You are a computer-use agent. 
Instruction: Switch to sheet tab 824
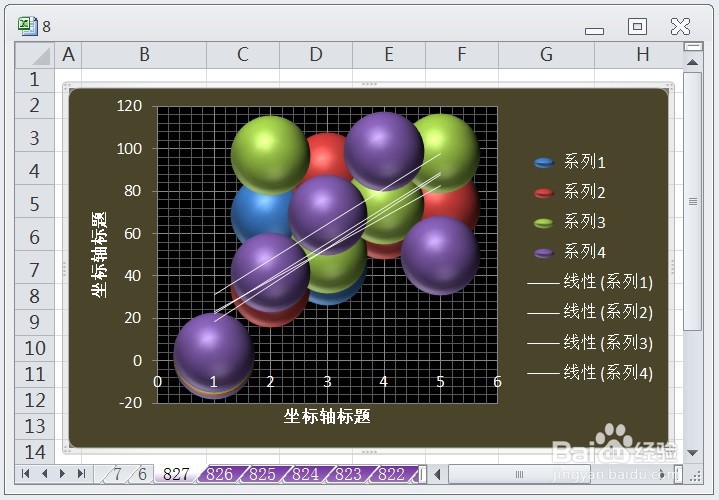pos(306,474)
